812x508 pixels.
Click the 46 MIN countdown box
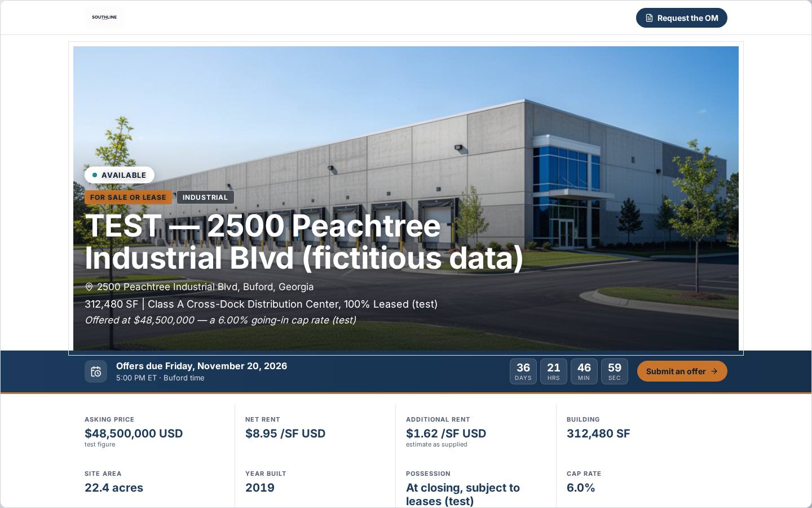coord(584,371)
